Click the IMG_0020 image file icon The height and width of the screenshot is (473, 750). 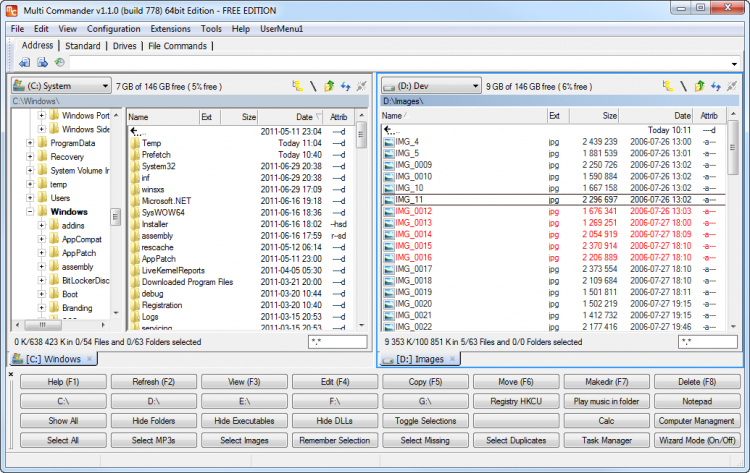click(389, 304)
